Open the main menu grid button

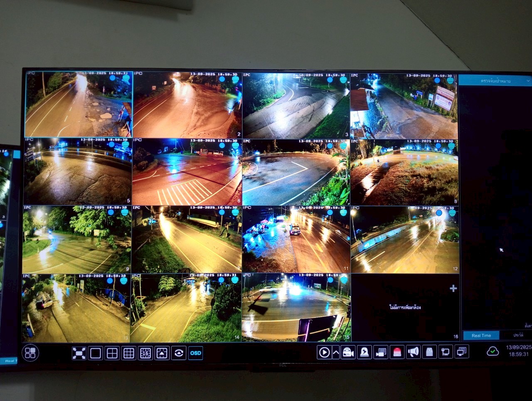30,353
